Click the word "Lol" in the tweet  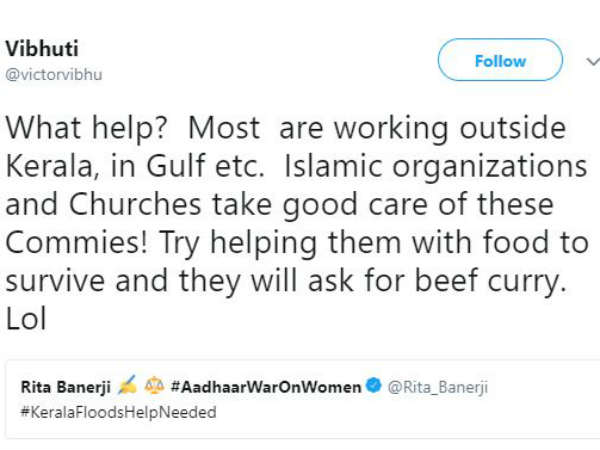tap(26, 318)
